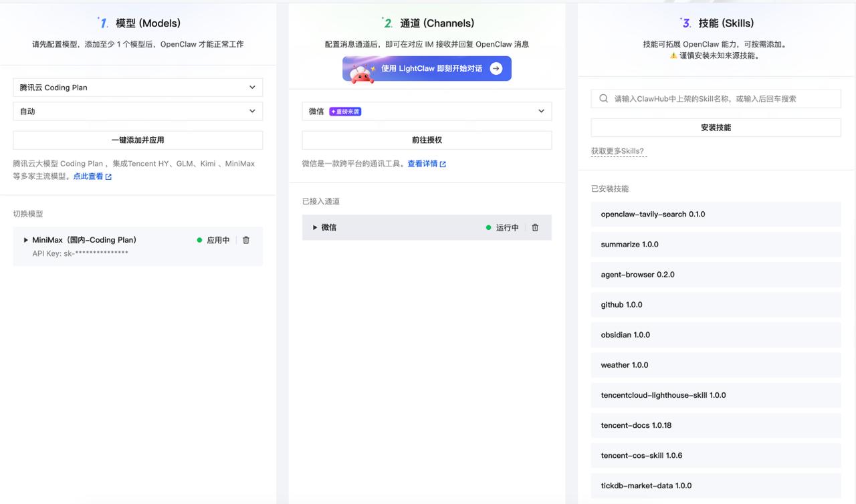The image size is (856, 504).
Task: Open the 获取更多Skills? link
Action: coord(618,151)
